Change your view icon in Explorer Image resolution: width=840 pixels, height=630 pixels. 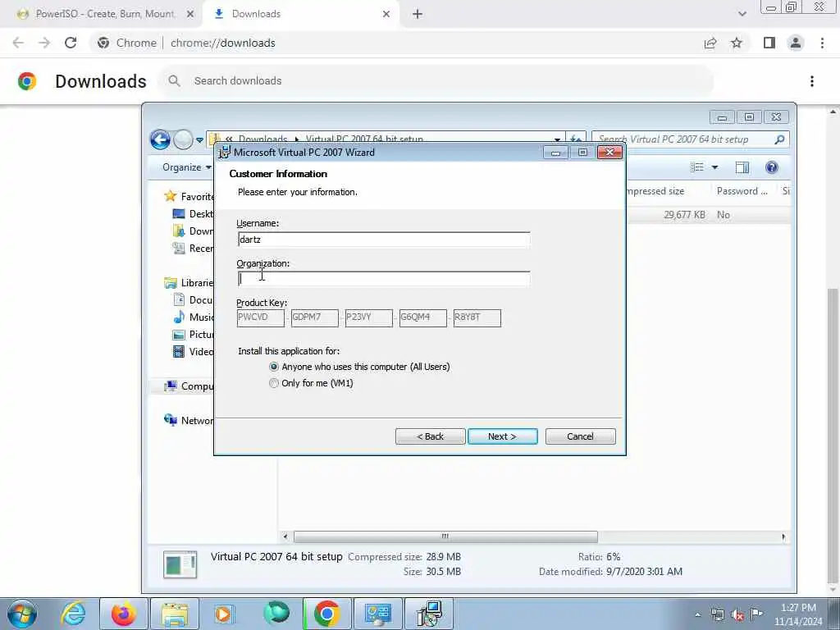tap(697, 167)
